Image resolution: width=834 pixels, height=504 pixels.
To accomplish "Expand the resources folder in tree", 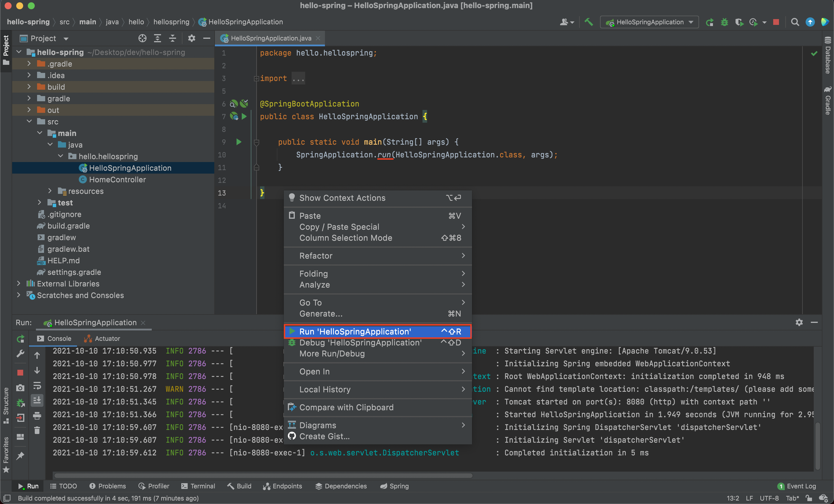I will click(x=50, y=191).
